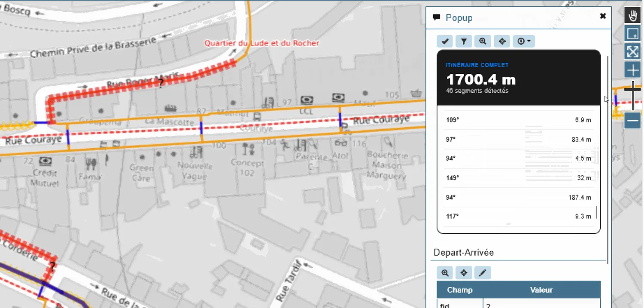Image resolution: width=644 pixels, height=308 pixels.
Task: Click the fid value 2 cell
Action: pos(542,304)
